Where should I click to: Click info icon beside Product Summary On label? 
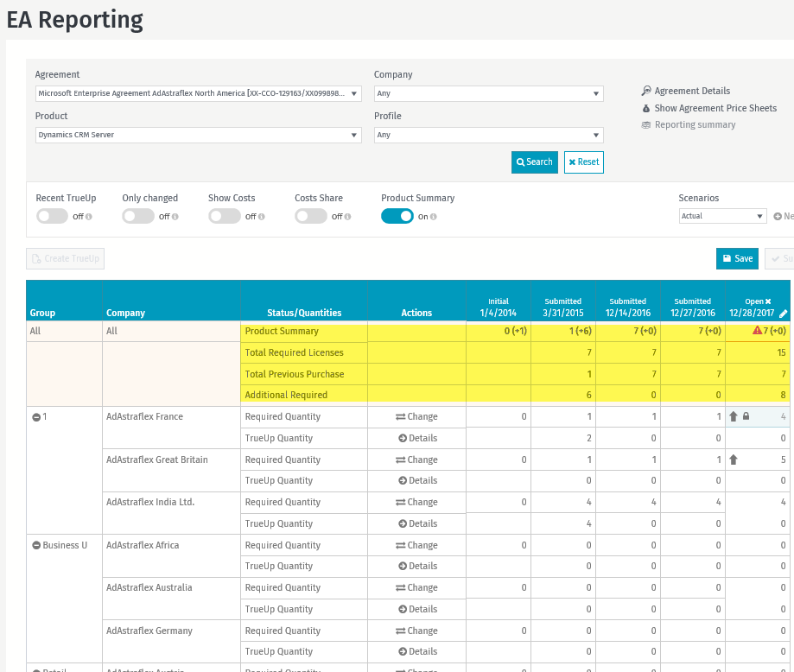pyautogui.click(x=434, y=217)
